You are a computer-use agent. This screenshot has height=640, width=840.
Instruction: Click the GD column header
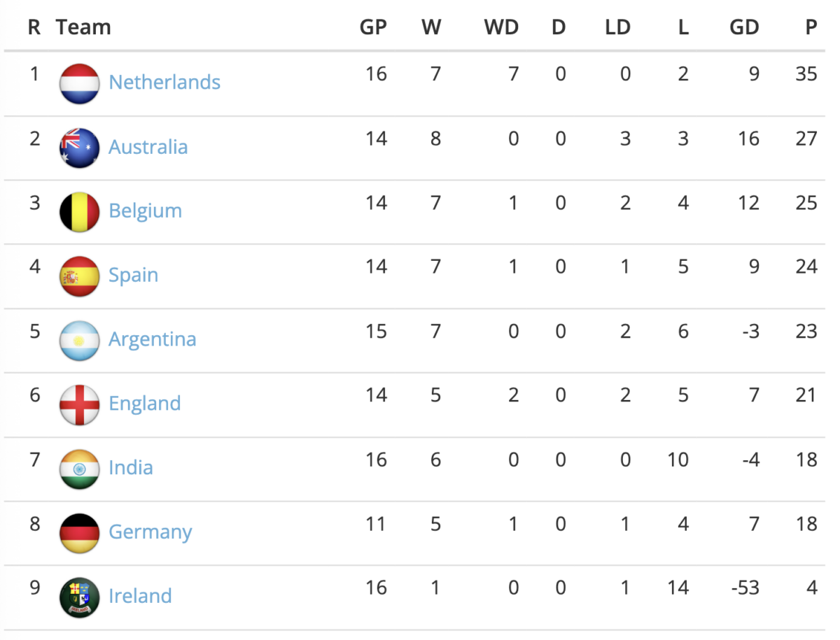[x=743, y=27]
